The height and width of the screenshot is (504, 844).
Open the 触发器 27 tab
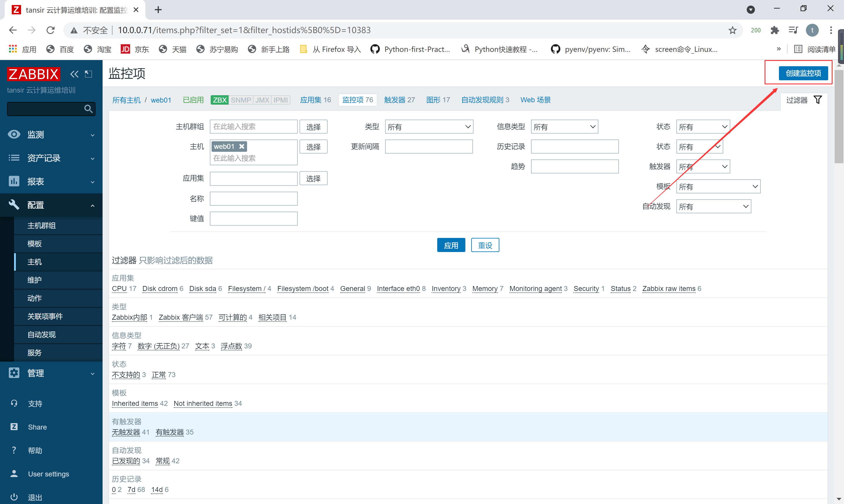click(x=399, y=100)
